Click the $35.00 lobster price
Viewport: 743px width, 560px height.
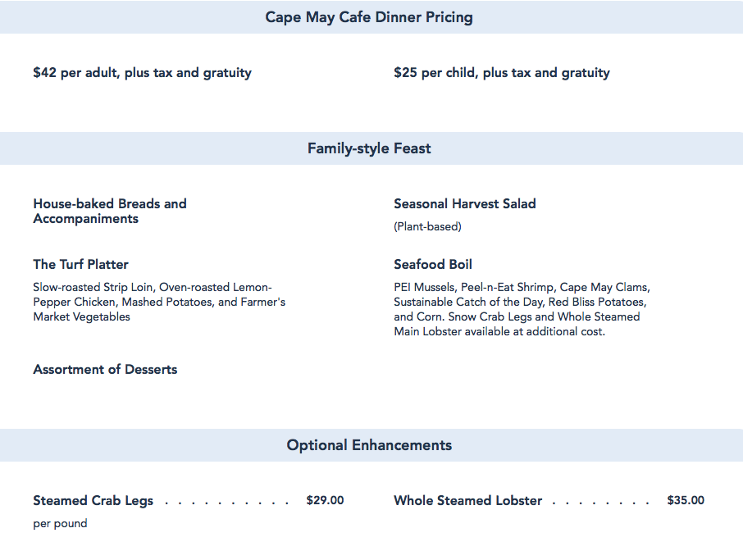pyautogui.click(x=686, y=500)
